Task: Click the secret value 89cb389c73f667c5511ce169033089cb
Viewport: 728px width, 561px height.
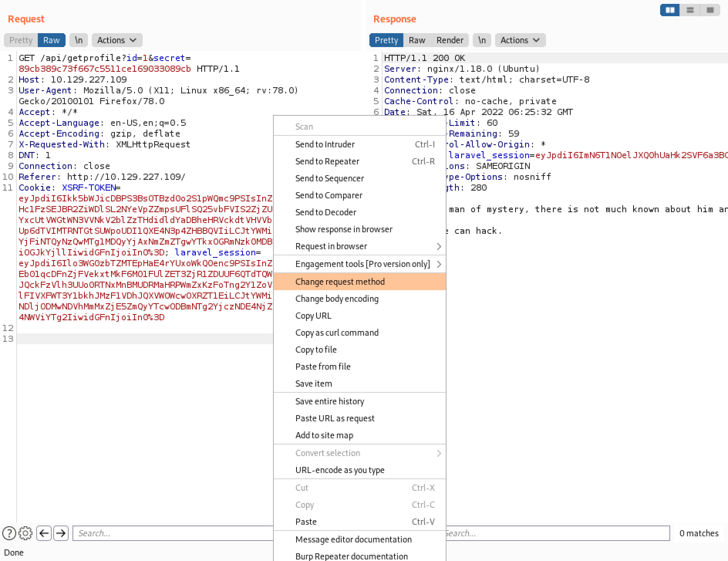Action: coord(104,69)
